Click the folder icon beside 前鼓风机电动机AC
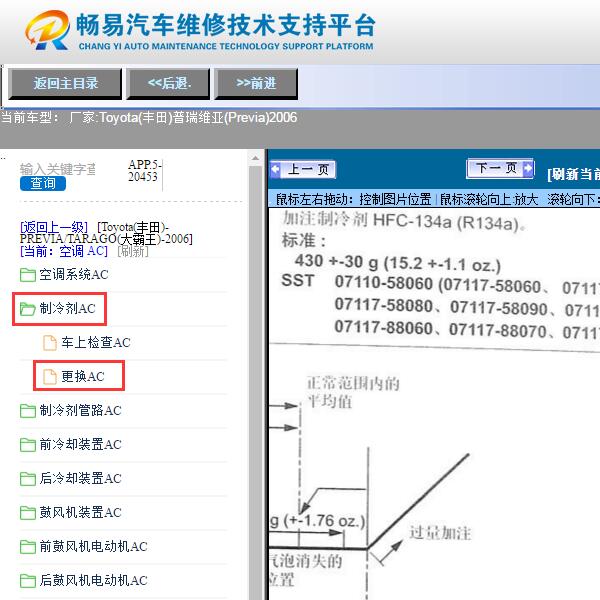Screen dimensions: 600x600 (28, 547)
